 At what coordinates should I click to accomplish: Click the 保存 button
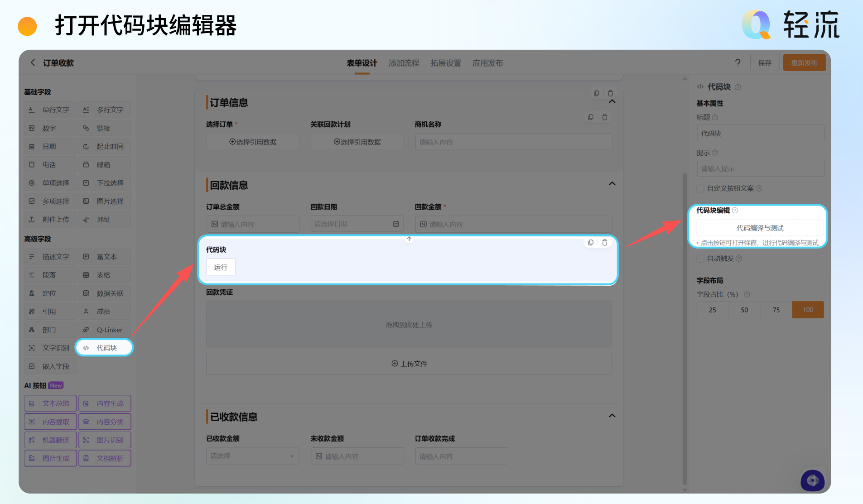click(765, 63)
